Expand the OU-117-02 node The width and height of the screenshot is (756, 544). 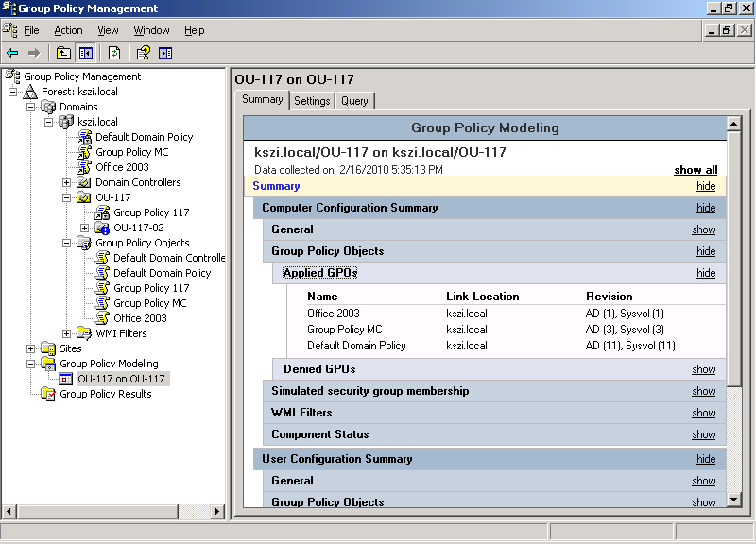[85, 228]
